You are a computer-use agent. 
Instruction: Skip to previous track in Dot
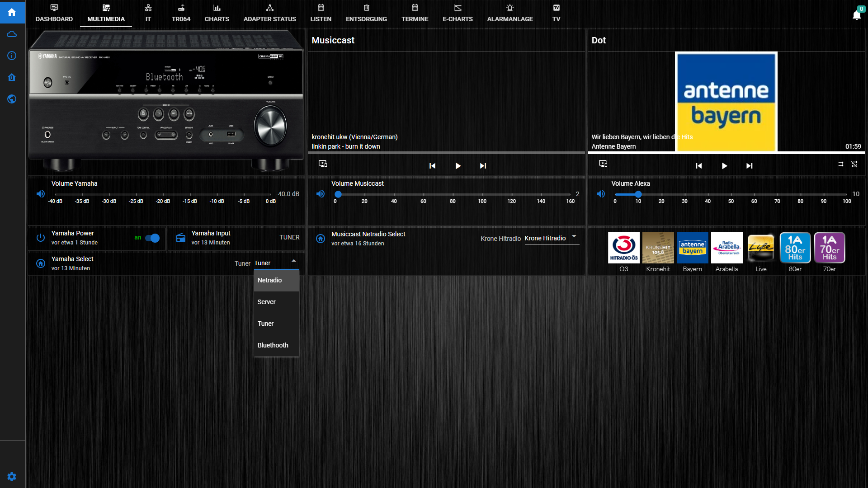[x=699, y=166]
